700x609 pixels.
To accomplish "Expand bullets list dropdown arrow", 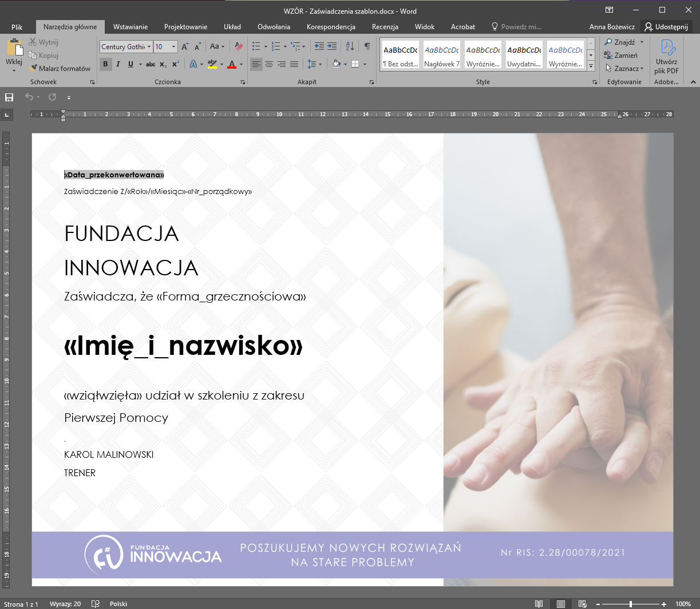I will click(265, 46).
